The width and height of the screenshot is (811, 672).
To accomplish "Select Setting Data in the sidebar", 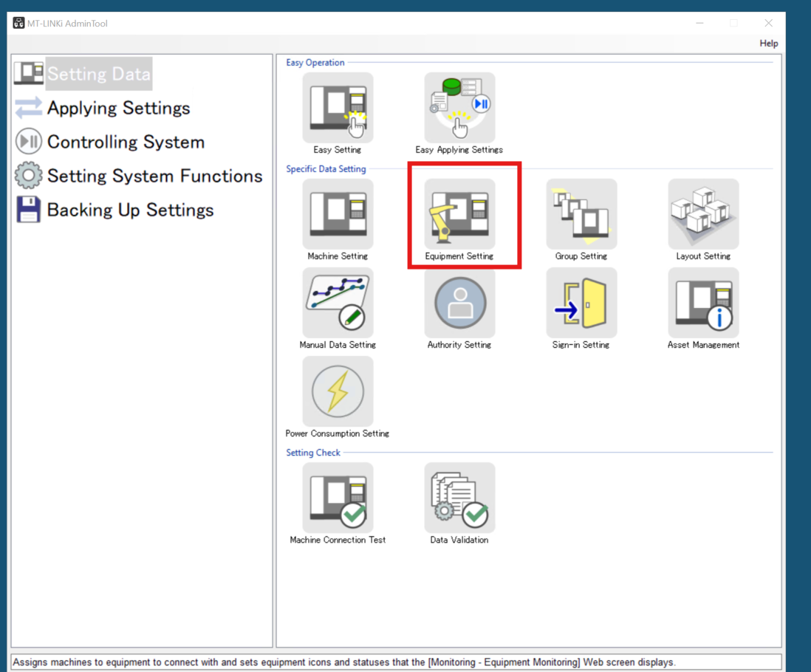I will coord(99,74).
